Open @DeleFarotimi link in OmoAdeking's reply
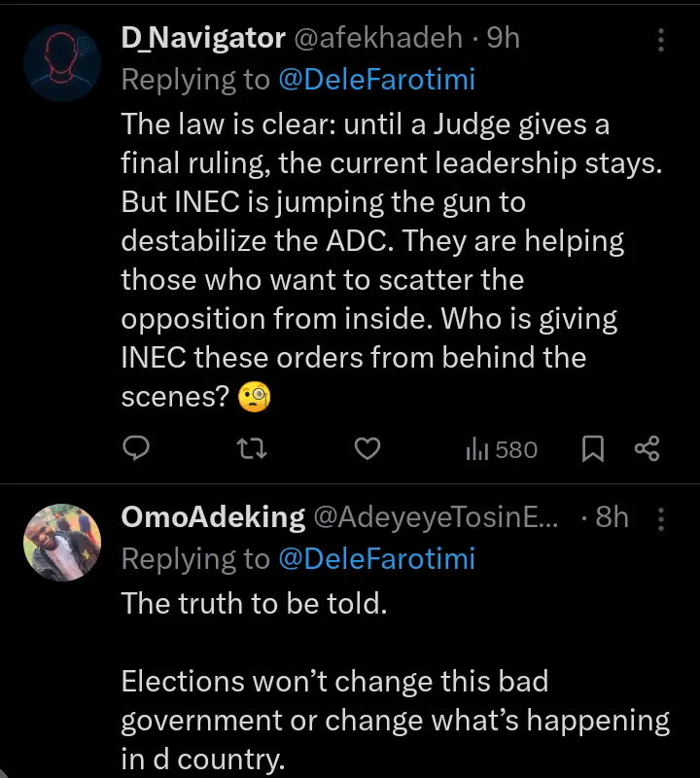This screenshot has height=778, width=700. pyautogui.click(x=377, y=559)
